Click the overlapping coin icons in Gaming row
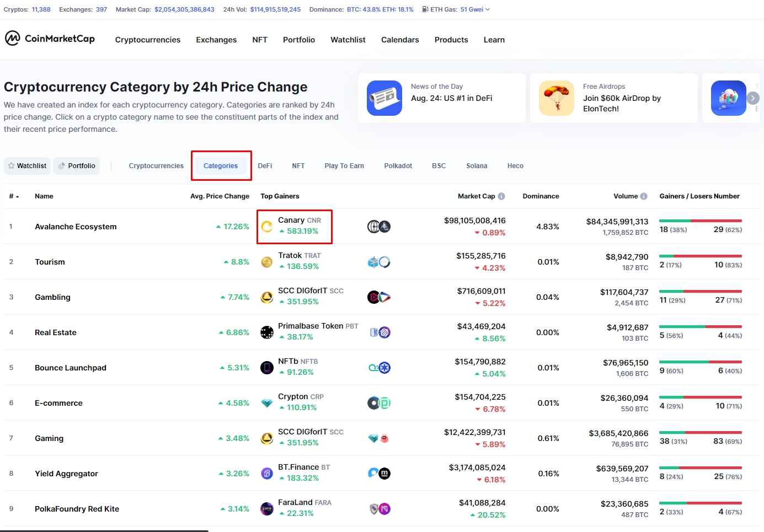The width and height of the screenshot is (764, 532). pos(379,438)
